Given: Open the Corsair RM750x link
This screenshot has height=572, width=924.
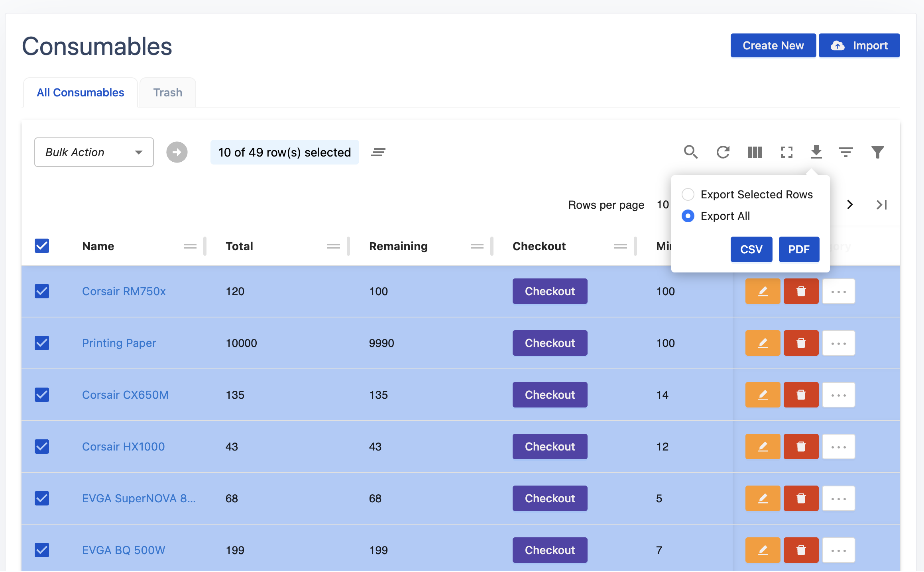Looking at the screenshot, I should point(124,291).
